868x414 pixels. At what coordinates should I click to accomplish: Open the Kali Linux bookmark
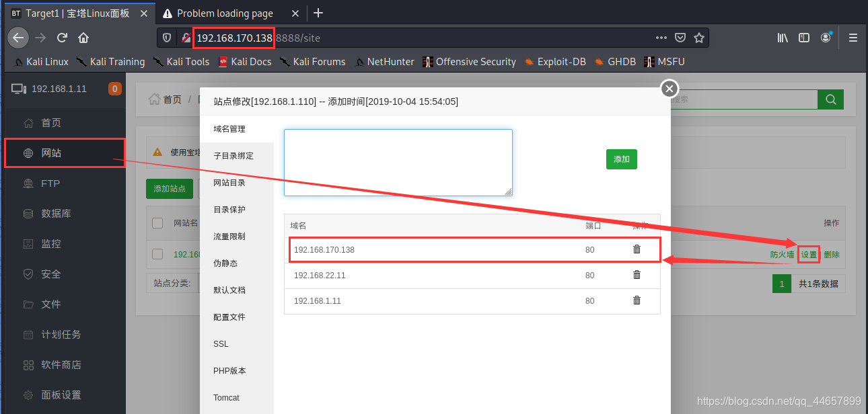point(42,61)
